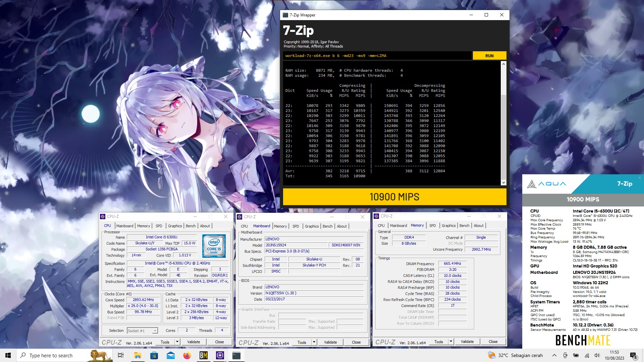Image resolution: width=644 pixels, height=362 pixels.
Task: Click the Tools button in the CPU-Z processor window
Action: point(165,342)
